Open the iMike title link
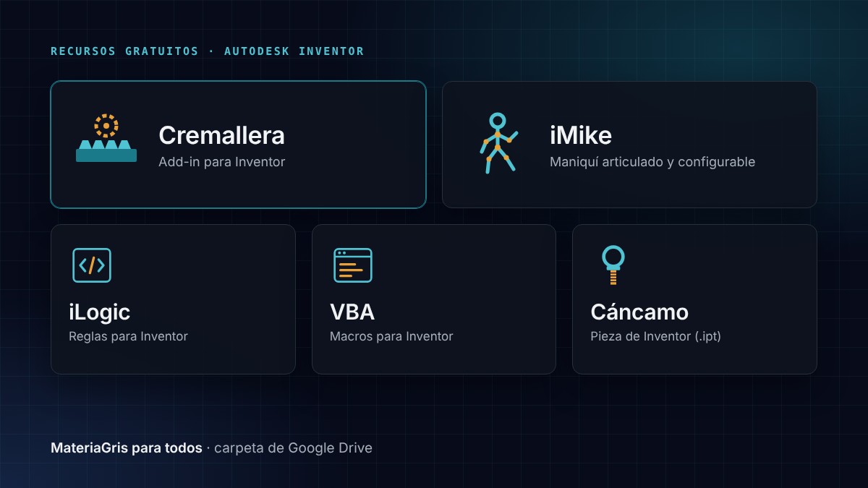 (x=581, y=135)
